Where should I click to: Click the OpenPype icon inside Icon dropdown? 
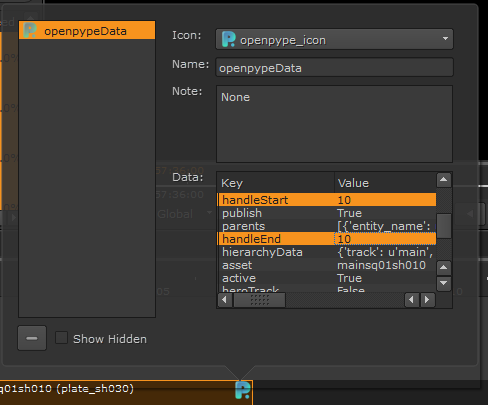[x=229, y=39]
